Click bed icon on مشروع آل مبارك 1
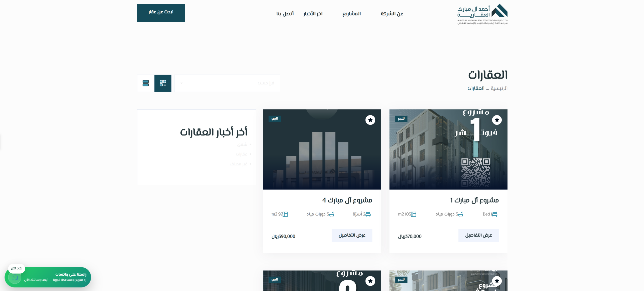644x291 pixels. point(495,214)
